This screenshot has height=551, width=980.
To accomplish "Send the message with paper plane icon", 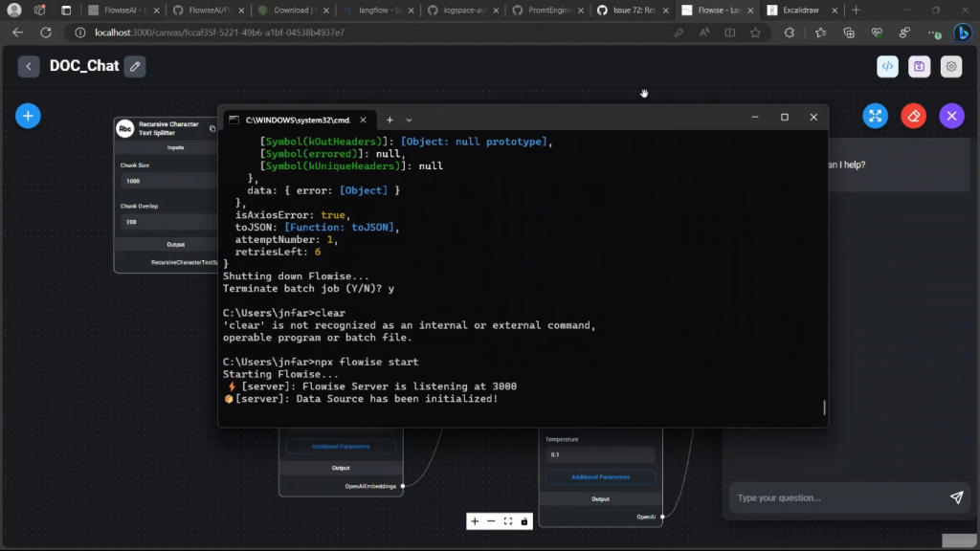I will [956, 497].
